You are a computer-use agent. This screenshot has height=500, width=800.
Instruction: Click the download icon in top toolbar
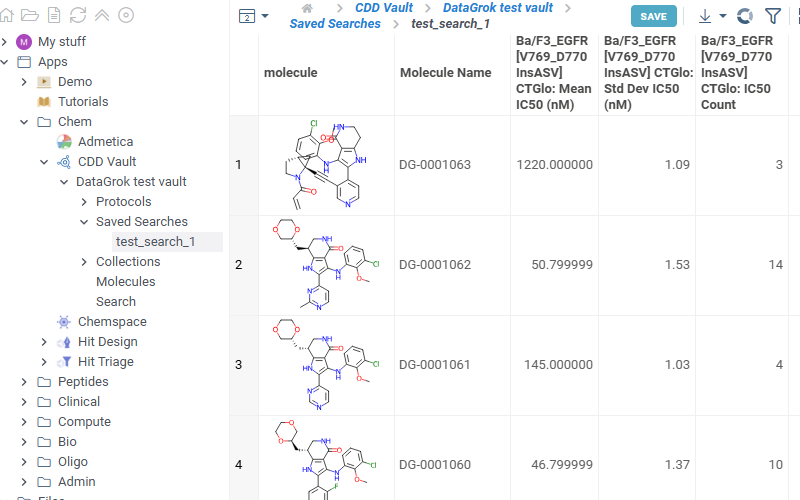[705, 16]
